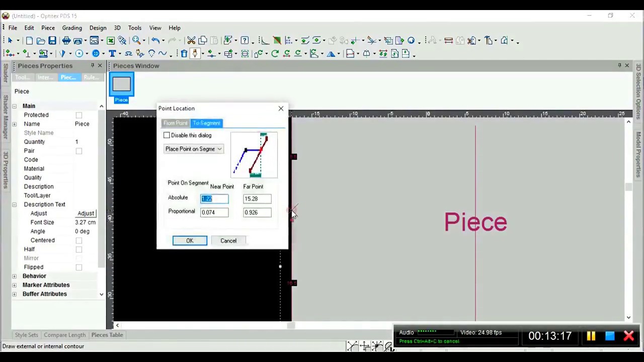Screen dimensions: 644x362
Task: Select the Draw contour pen tool
Action: click(x=195, y=53)
